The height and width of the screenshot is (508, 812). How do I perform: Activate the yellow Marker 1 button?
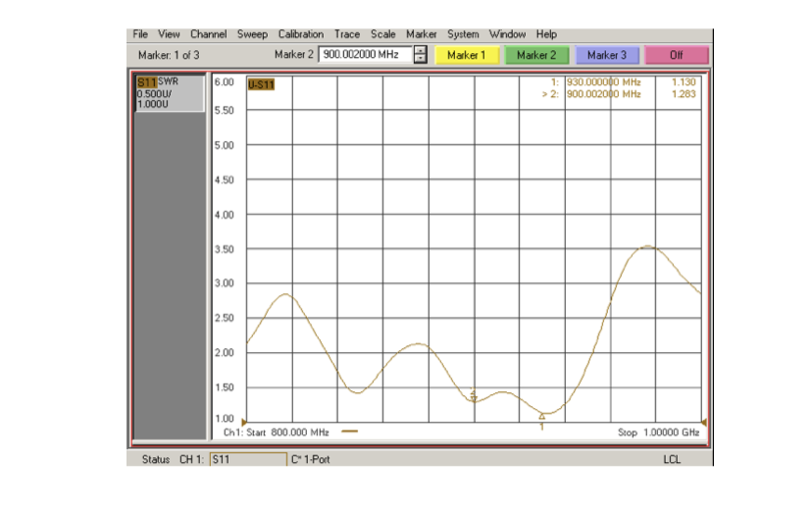[x=468, y=55]
